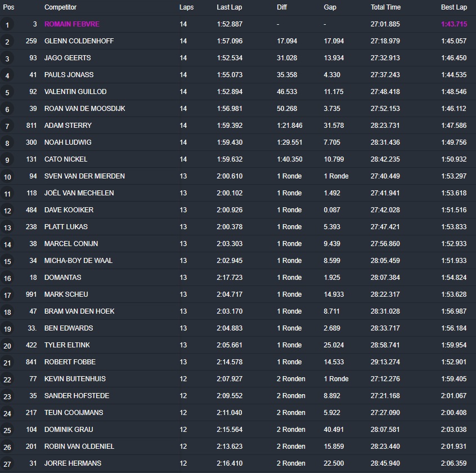476x473 pixels.
Task: Click position 16 circle badge
Action: point(7,278)
